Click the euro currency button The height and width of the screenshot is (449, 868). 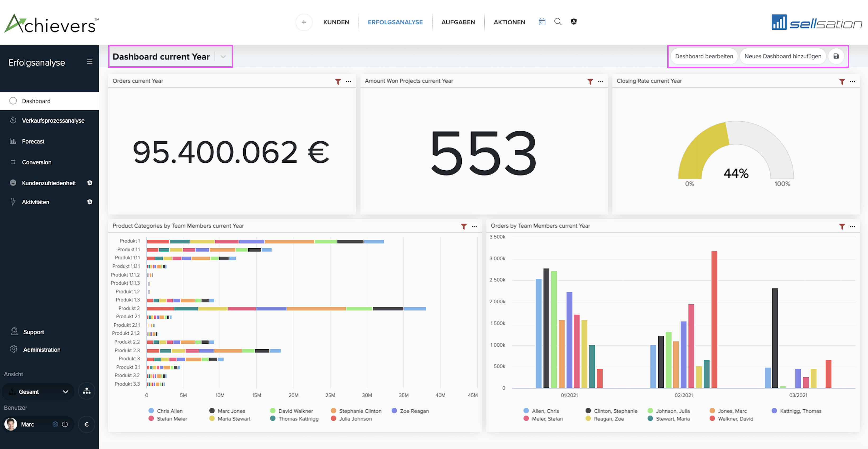[86, 424]
